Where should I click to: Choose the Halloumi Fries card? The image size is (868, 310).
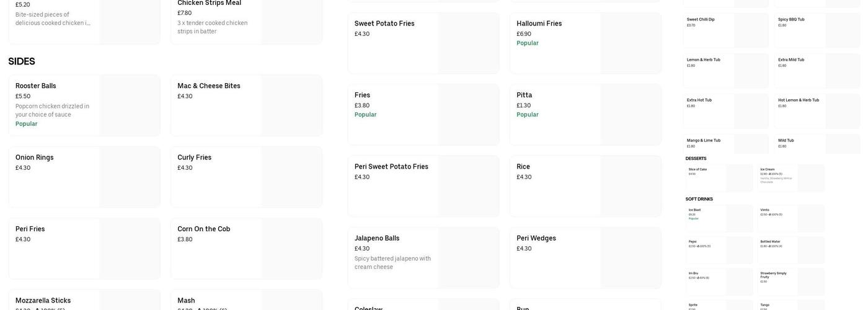585,43
